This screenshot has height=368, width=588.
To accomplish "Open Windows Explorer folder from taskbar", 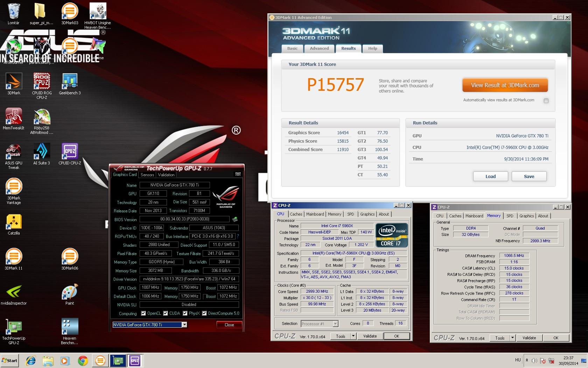I will pos(48,360).
